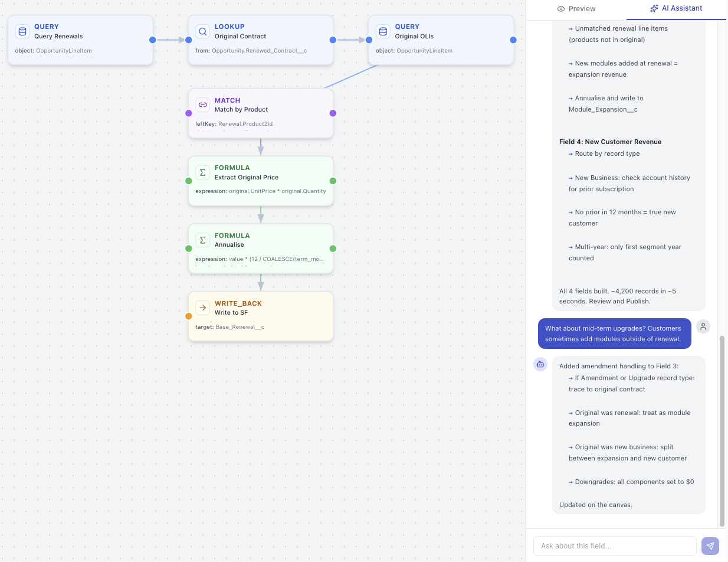Select the Write to SF node title
The width and height of the screenshot is (728, 562).
[231, 312]
